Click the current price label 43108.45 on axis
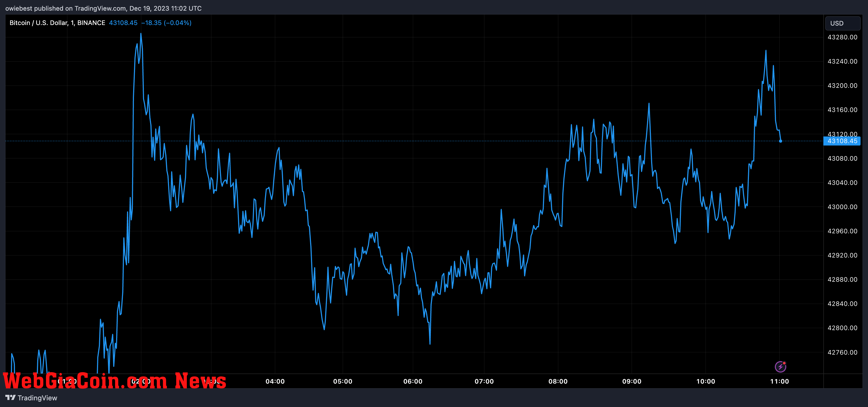The width and height of the screenshot is (868, 407). [842, 141]
